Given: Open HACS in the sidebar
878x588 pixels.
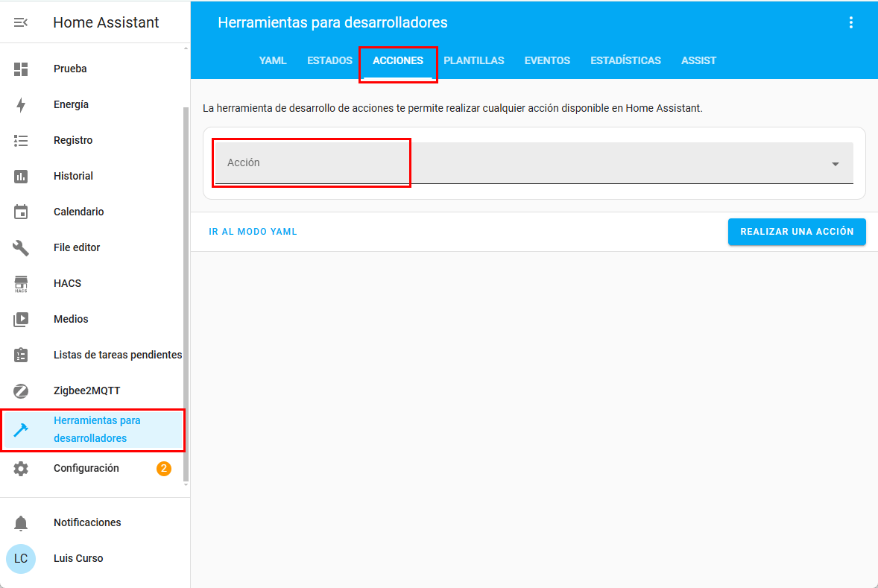Looking at the screenshot, I should [x=67, y=283].
